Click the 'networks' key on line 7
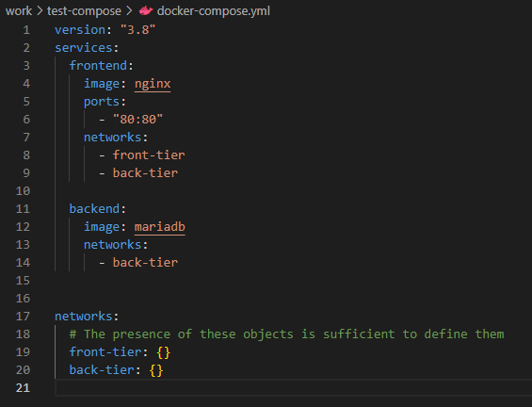Screen dimensions: 532x407 pos(113,138)
